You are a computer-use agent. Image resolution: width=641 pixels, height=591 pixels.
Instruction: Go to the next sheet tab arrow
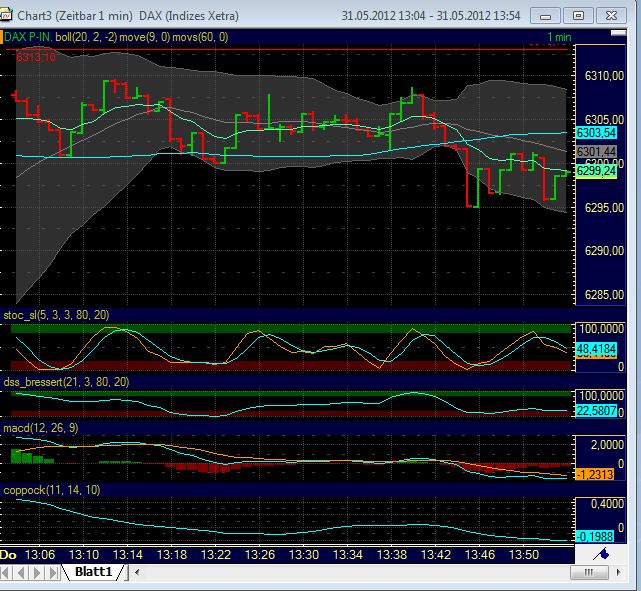[37, 572]
